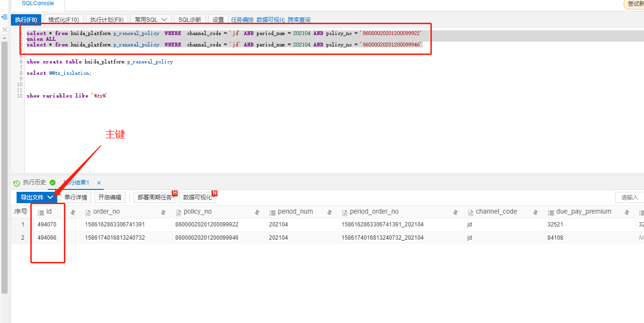Open 导出文件 export dropdown
Screen dimensions: 644x323
[37, 197]
